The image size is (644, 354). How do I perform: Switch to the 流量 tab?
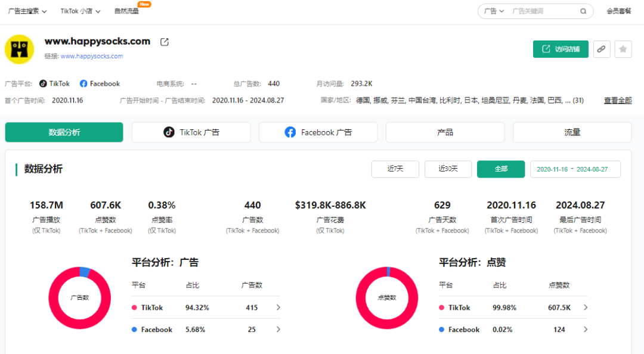pos(572,132)
